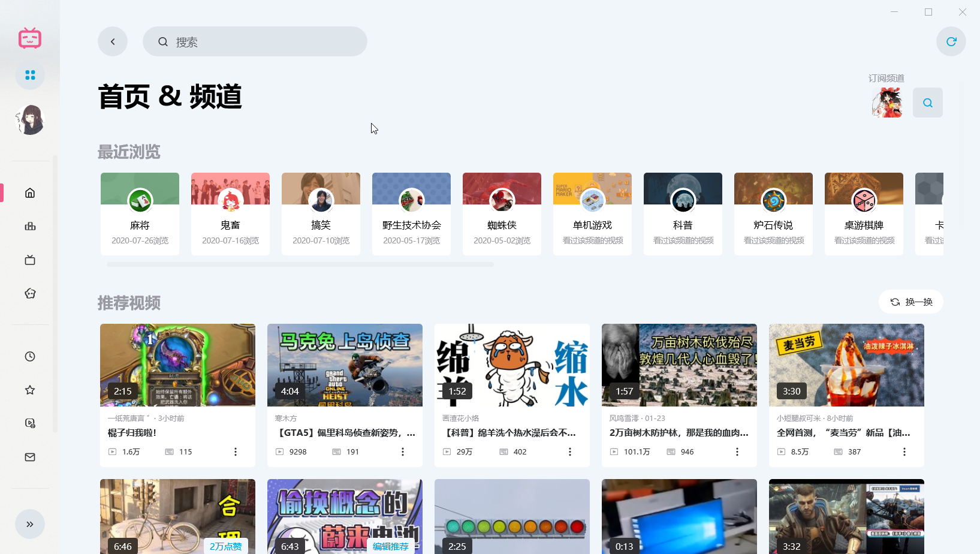Open more options for 棍子归我啦 video

[x=236, y=451]
